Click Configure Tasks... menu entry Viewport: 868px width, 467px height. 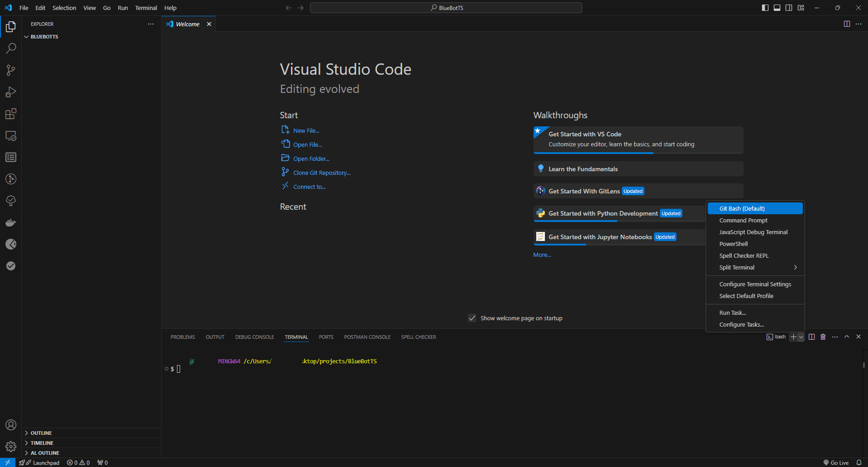click(x=755, y=324)
